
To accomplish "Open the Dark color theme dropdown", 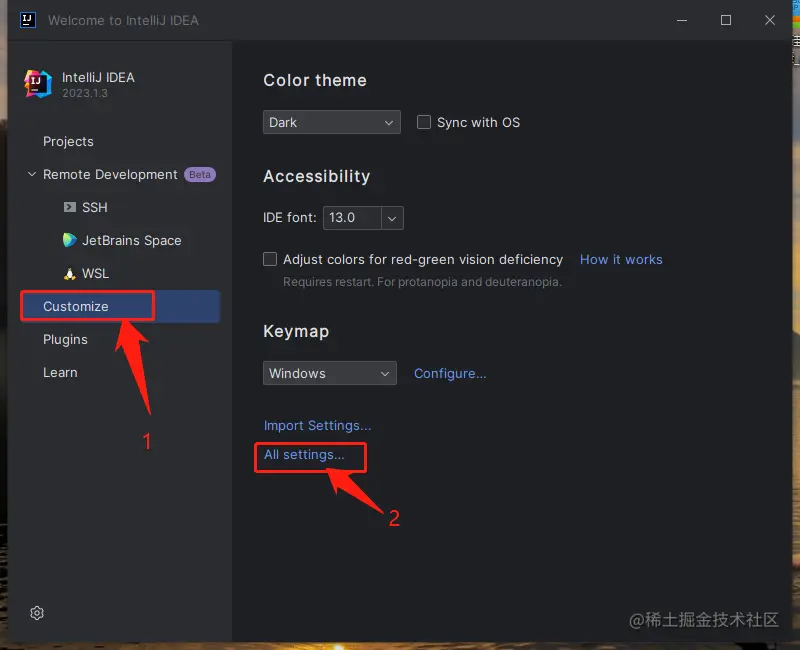I will (x=332, y=122).
